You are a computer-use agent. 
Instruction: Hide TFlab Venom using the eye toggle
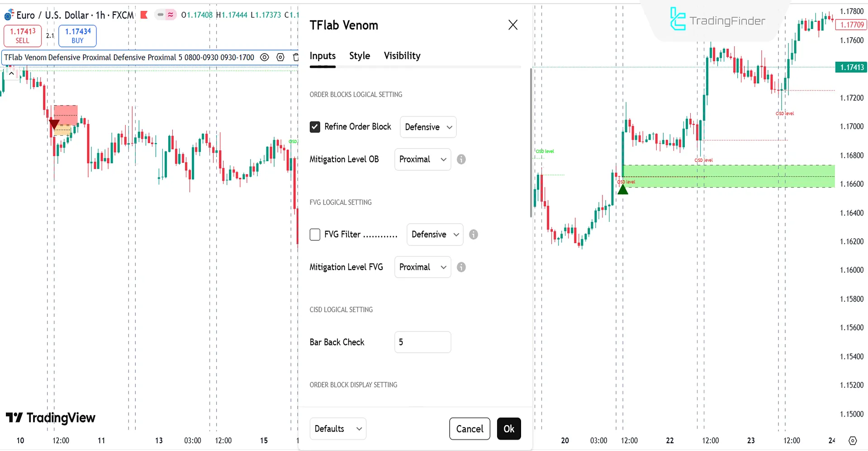tap(265, 57)
